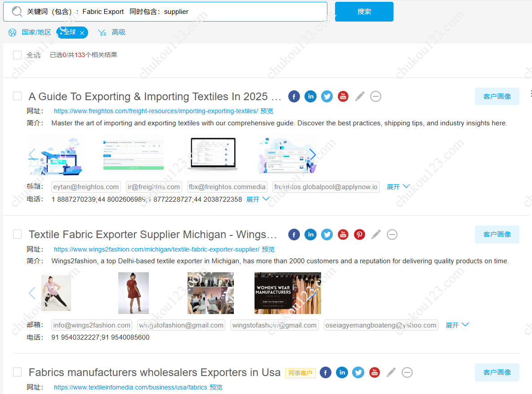The height and width of the screenshot is (394, 532).
Task: Open the wings2fashion.com Michigan URL
Action: pyautogui.click(x=156, y=249)
